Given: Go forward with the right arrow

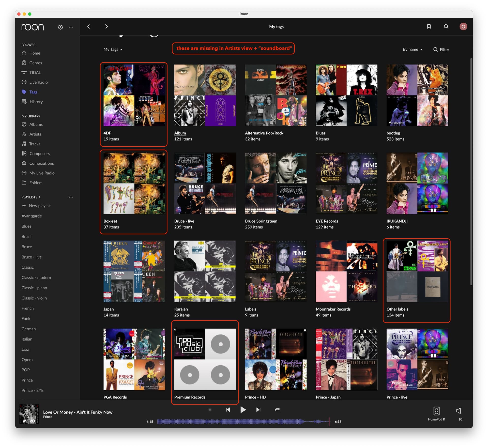Looking at the screenshot, I should [x=106, y=26].
